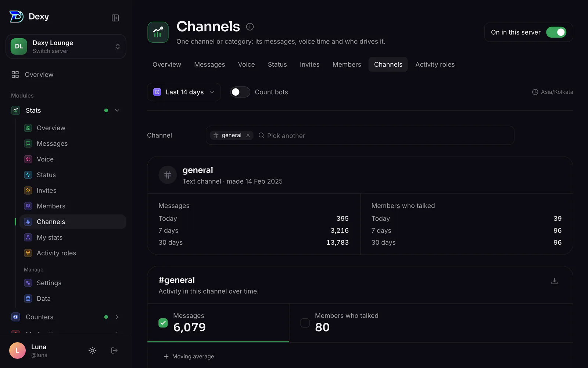
Task: Switch to the Activity roles tab
Action: pos(435,64)
